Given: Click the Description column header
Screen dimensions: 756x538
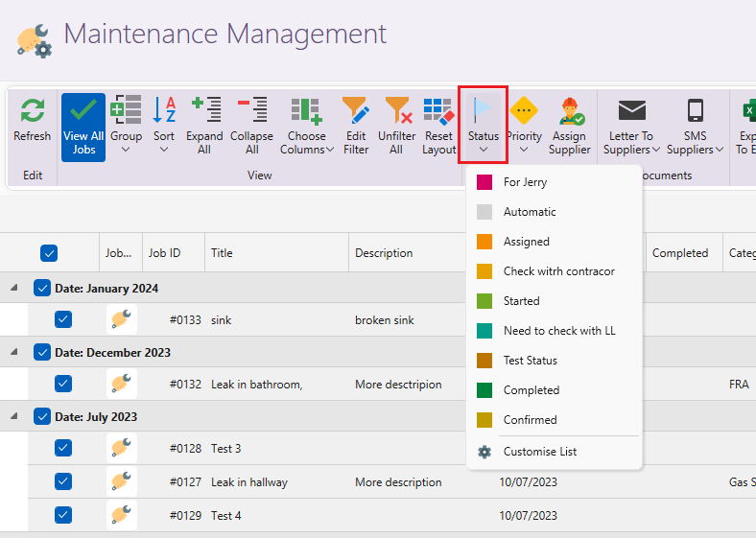Looking at the screenshot, I should click(384, 253).
